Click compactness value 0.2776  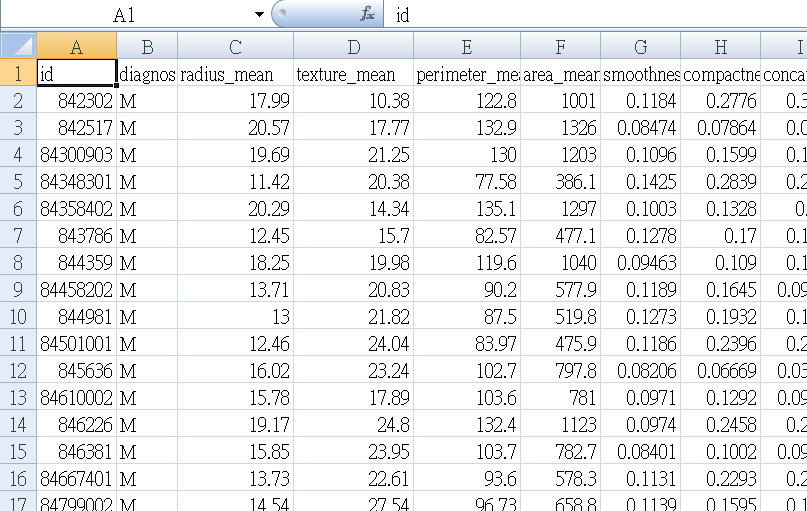pos(721,100)
